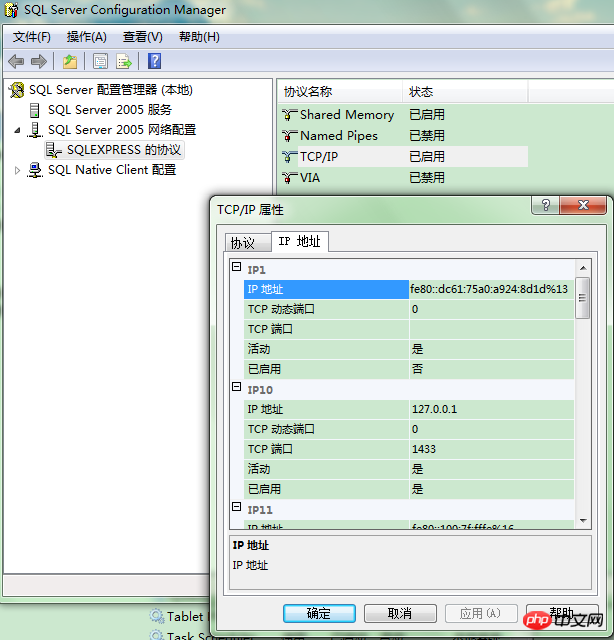Click the IP1 活动 value 是
Image resolution: width=614 pixels, height=640 pixels.
[491, 349]
